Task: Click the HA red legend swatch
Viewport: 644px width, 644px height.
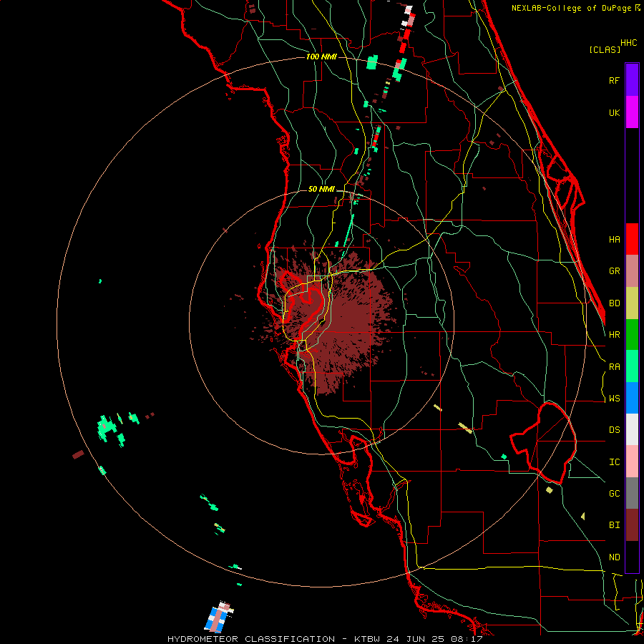Action: 632,239
